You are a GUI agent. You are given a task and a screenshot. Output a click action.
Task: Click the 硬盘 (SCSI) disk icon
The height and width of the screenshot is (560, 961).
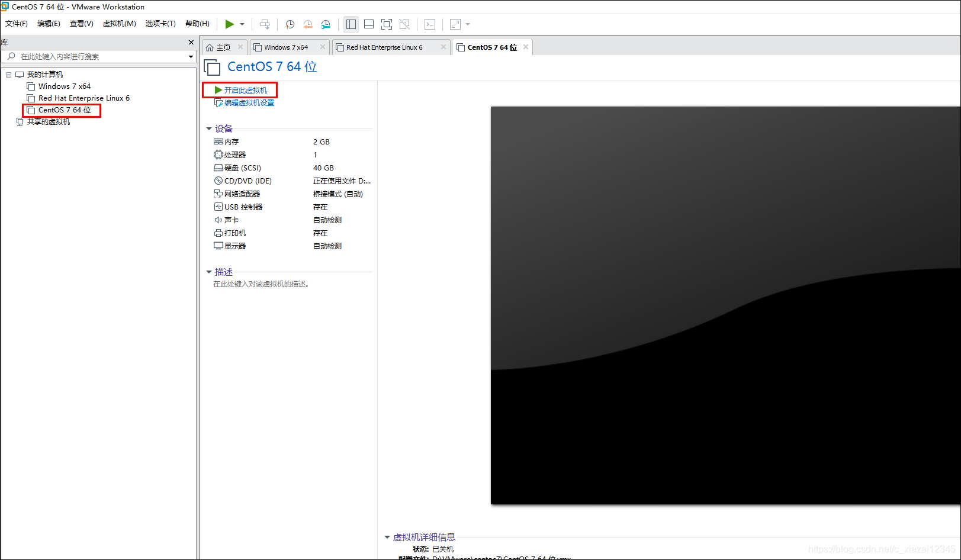point(218,168)
